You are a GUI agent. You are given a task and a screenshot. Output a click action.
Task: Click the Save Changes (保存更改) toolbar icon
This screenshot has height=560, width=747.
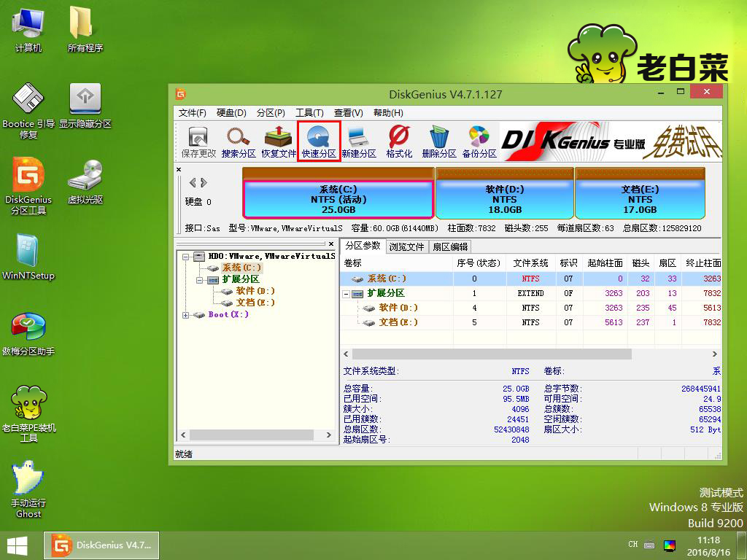click(198, 141)
